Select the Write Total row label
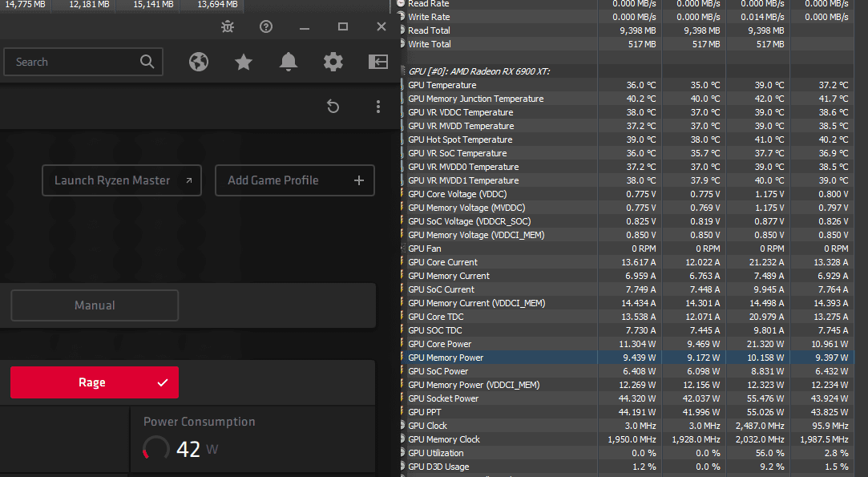 point(430,44)
